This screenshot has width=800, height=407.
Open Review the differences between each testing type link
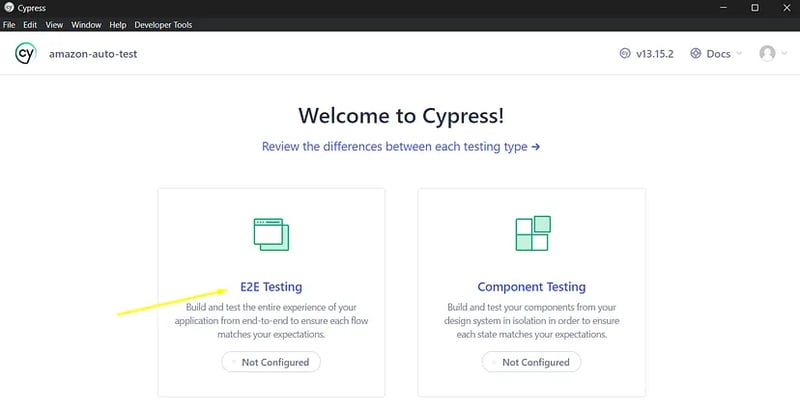coord(401,146)
